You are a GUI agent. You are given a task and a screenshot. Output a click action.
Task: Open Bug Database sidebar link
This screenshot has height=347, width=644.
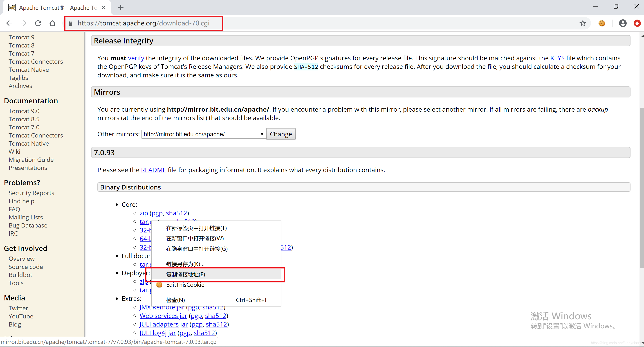pyautogui.click(x=28, y=225)
